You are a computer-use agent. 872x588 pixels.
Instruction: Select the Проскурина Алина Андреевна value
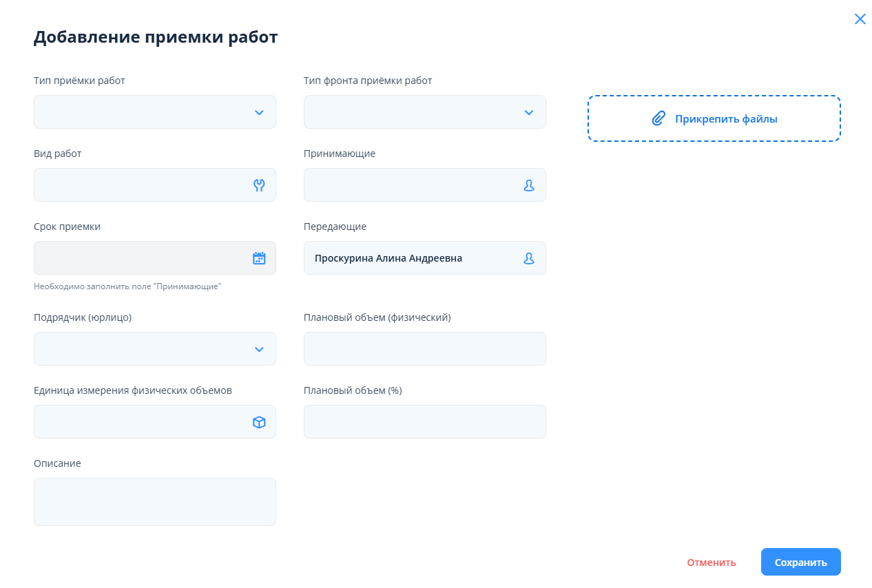pyautogui.click(x=388, y=258)
